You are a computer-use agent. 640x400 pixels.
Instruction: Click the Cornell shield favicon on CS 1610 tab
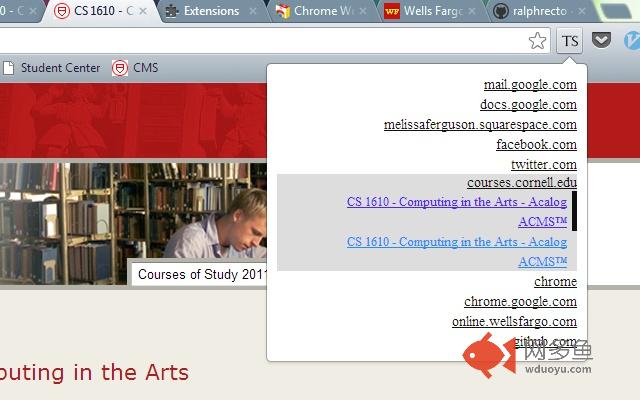point(62,11)
